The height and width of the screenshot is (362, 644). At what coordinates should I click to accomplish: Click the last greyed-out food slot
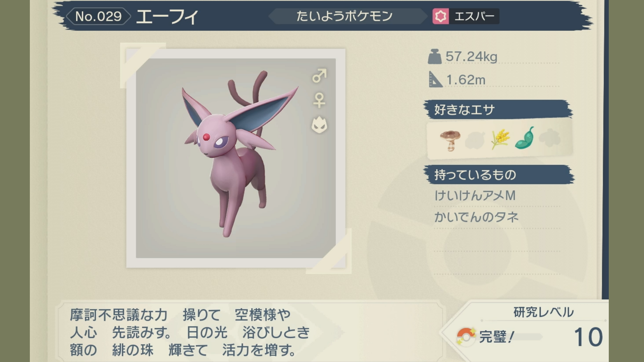pyautogui.click(x=549, y=138)
